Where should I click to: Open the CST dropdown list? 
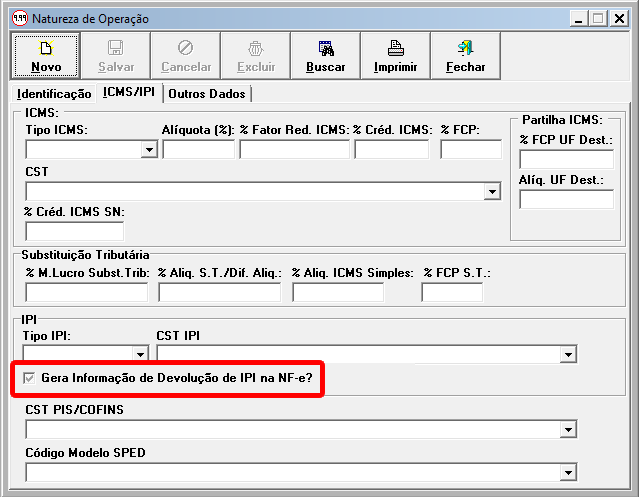coord(492,192)
